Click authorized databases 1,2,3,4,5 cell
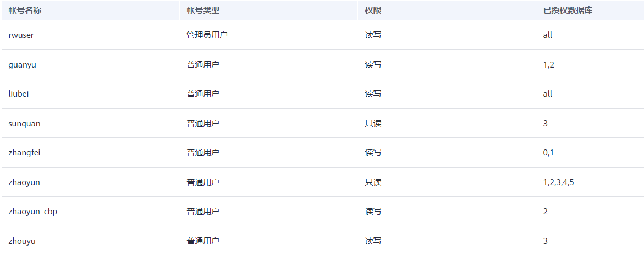The width and height of the screenshot is (644, 256). 558,182
